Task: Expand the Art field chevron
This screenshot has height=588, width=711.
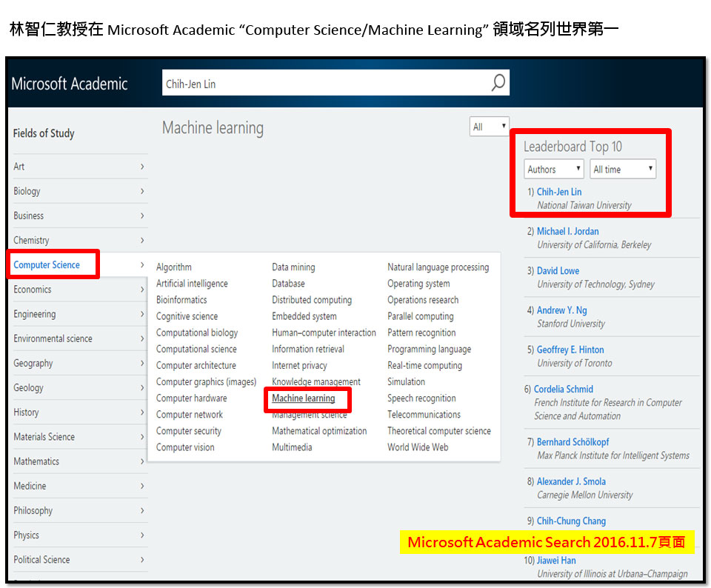Action: 142,167
